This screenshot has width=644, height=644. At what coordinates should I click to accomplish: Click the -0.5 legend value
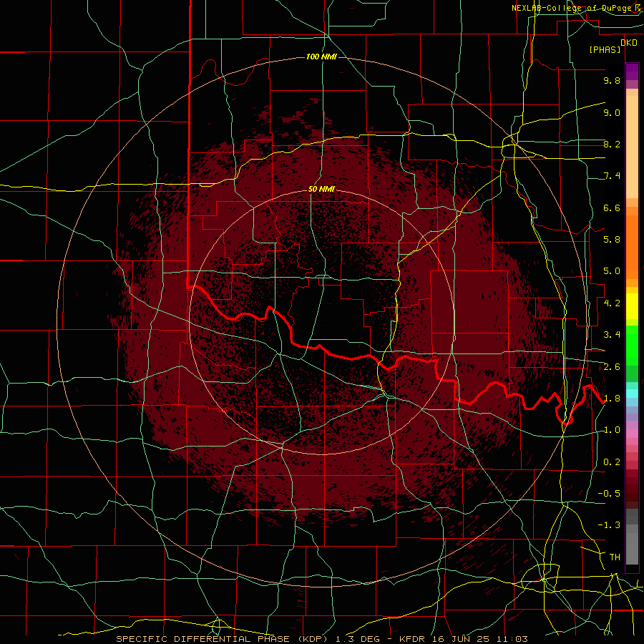click(x=609, y=494)
